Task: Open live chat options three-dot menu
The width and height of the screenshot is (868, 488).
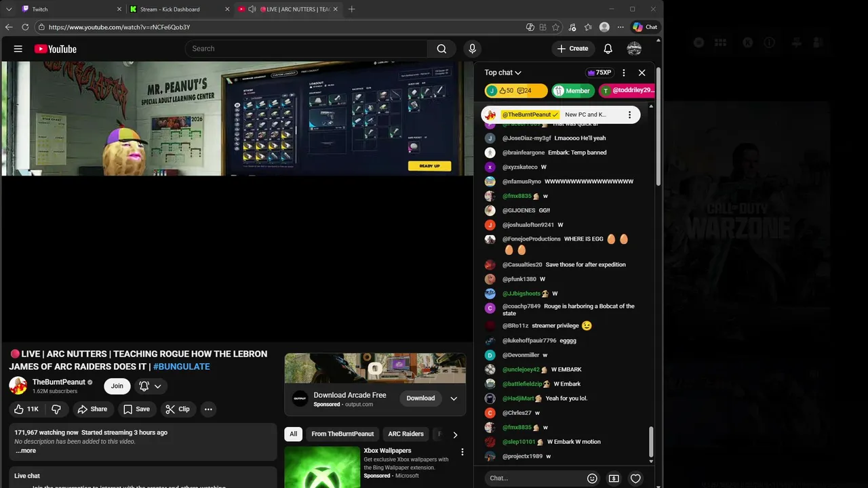Action: click(x=624, y=73)
